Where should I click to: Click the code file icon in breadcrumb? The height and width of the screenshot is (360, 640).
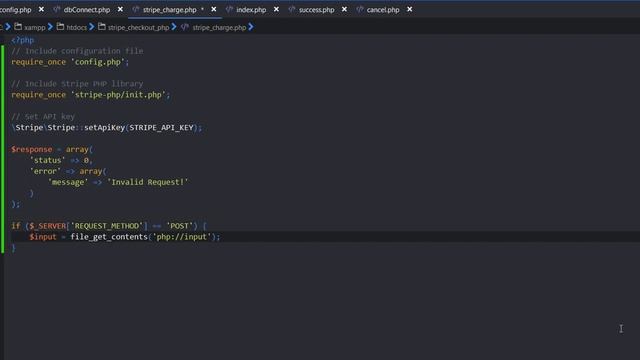(185, 27)
